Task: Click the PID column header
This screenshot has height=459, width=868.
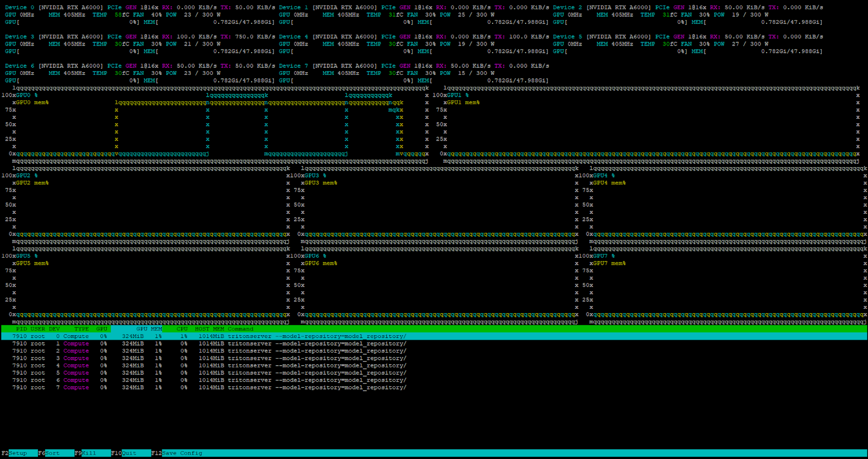Action: point(22,329)
